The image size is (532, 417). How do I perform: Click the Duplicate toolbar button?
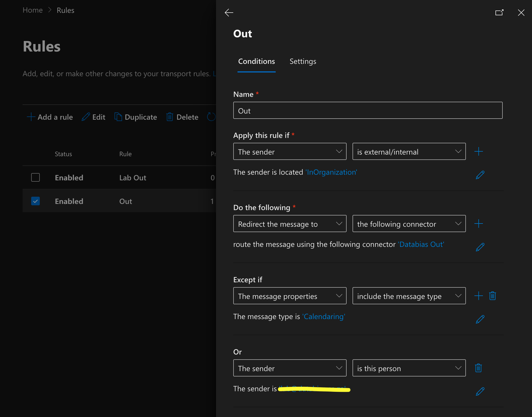point(136,117)
